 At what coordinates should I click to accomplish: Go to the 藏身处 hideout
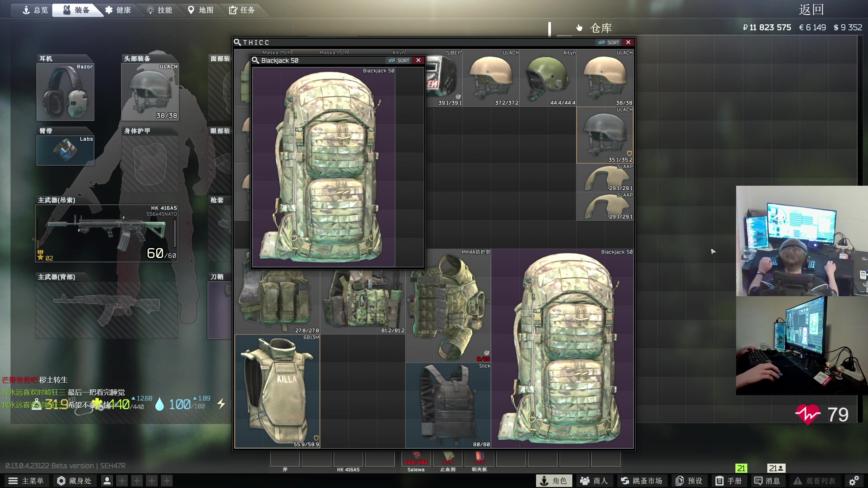[x=75, y=481]
